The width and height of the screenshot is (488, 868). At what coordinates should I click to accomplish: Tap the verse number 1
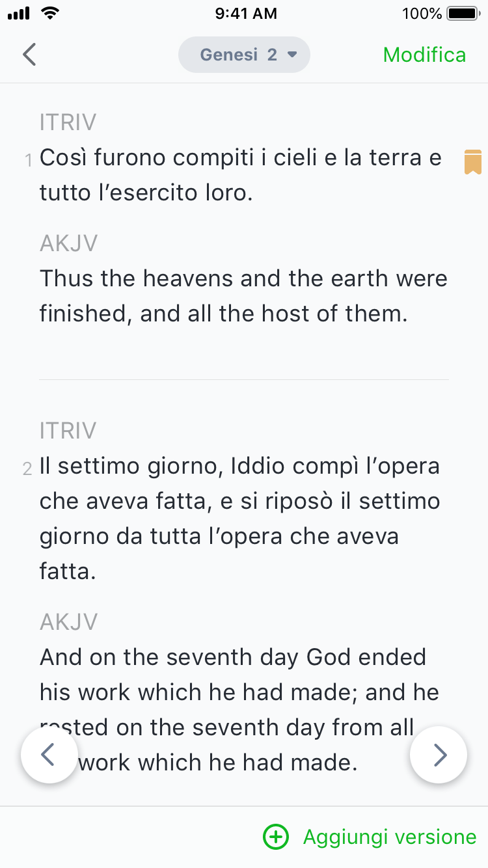28,160
